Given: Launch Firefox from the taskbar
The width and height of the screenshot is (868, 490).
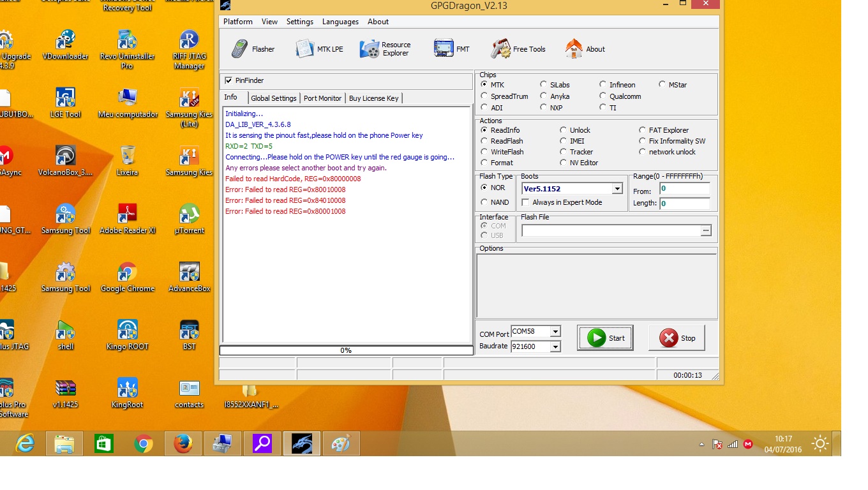Looking at the screenshot, I should pyautogui.click(x=183, y=443).
